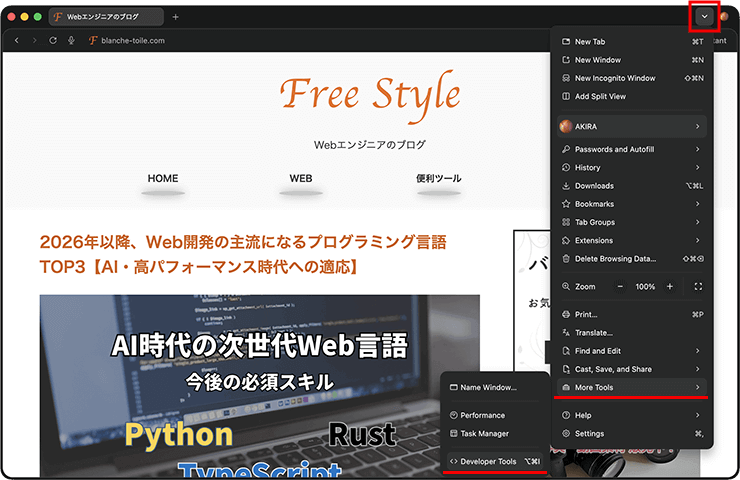The width and height of the screenshot is (740, 480).
Task: Click the Help question mark icon
Action: [x=566, y=415]
